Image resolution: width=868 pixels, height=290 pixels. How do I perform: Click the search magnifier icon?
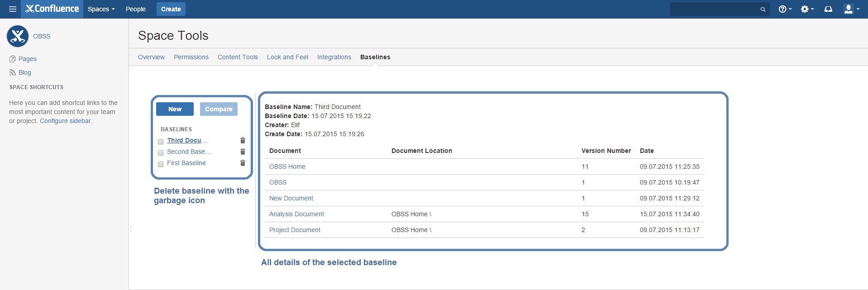click(x=763, y=9)
